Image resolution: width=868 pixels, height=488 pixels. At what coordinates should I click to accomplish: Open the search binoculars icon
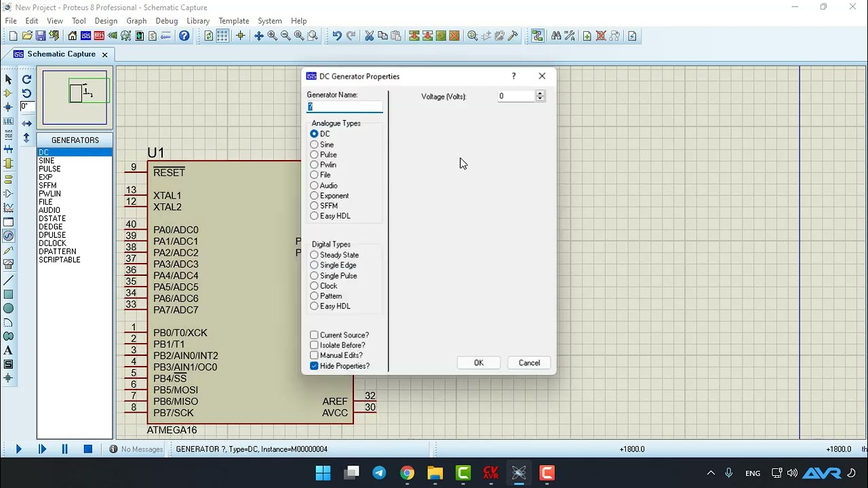tap(556, 36)
